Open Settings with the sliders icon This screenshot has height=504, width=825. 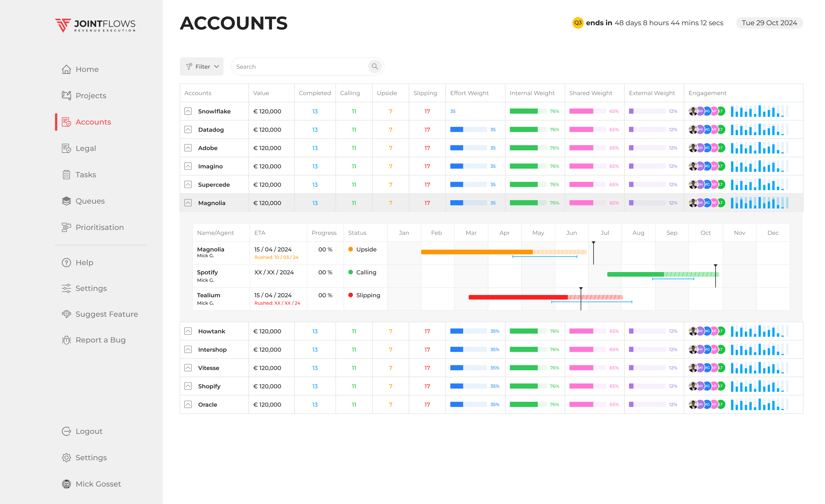coord(66,289)
